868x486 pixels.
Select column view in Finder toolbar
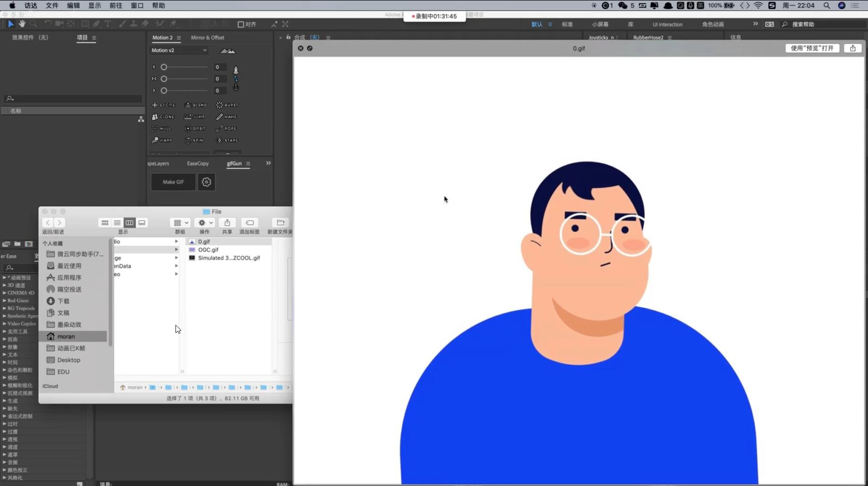[x=129, y=223]
